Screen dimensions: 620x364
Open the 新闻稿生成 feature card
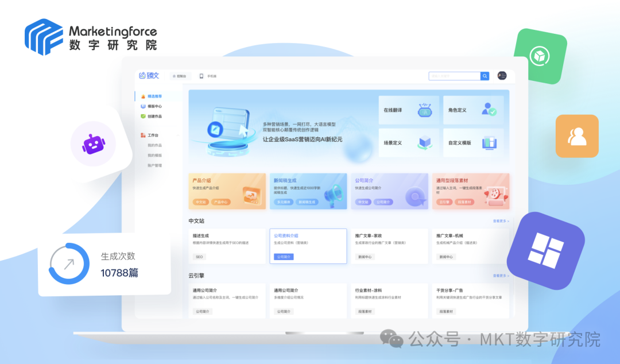point(308,191)
